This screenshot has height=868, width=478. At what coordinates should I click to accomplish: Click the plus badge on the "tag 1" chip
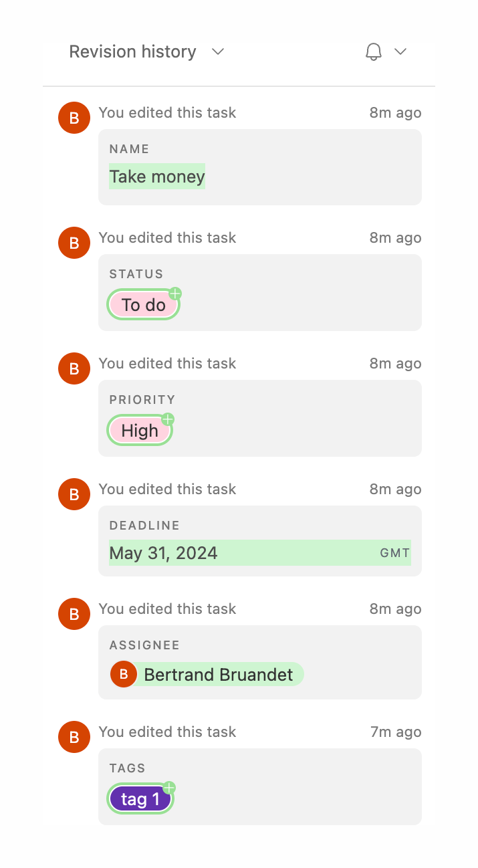[x=168, y=787]
